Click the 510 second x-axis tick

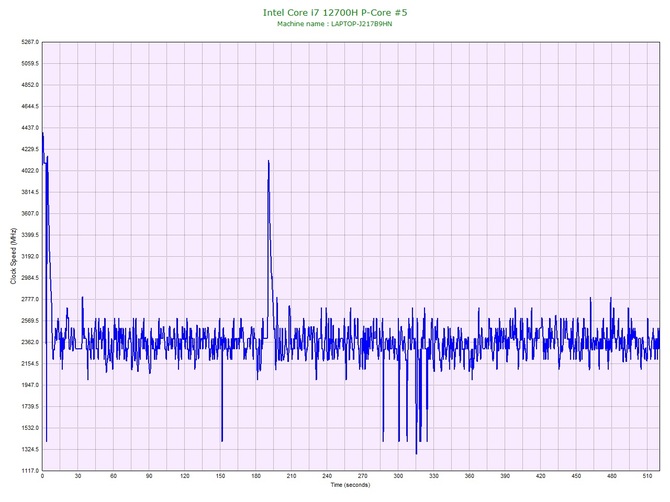pyautogui.click(x=647, y=476)
